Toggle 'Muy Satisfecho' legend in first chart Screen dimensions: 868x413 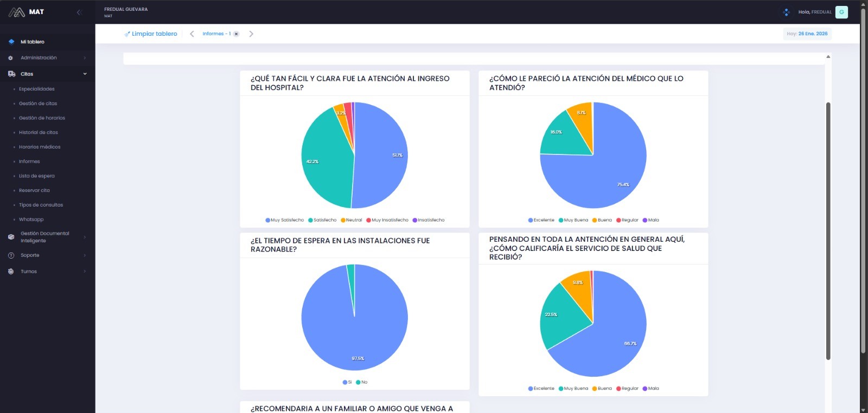284,220
